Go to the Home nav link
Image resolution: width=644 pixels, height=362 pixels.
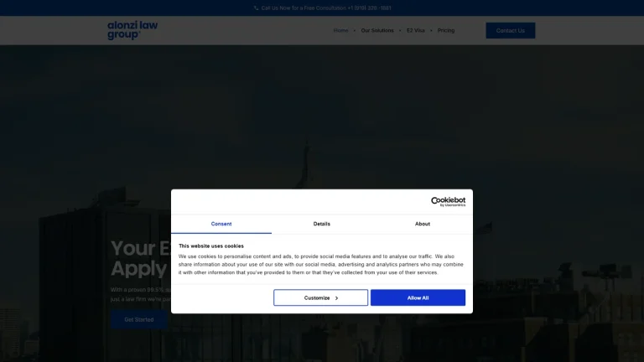click(340, 30)
